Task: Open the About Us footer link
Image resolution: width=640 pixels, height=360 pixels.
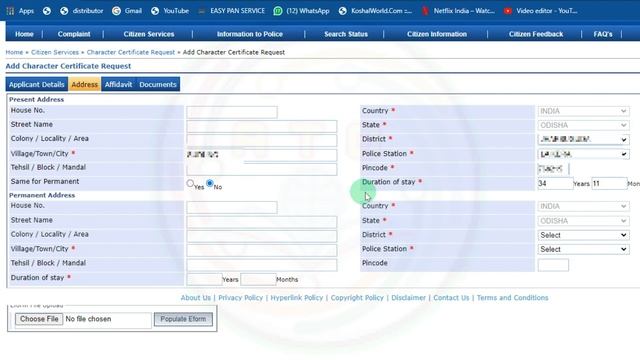Action: point(196,298)
